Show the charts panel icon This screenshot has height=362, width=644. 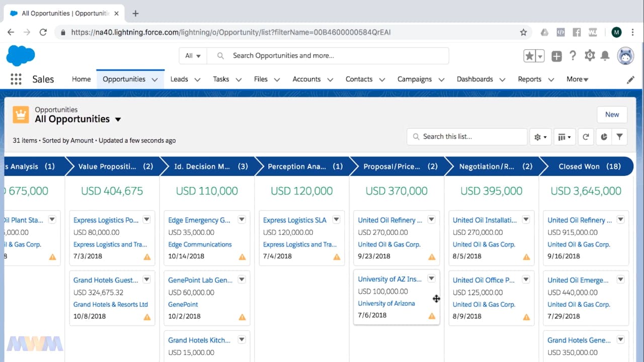[x=604, y=137]
